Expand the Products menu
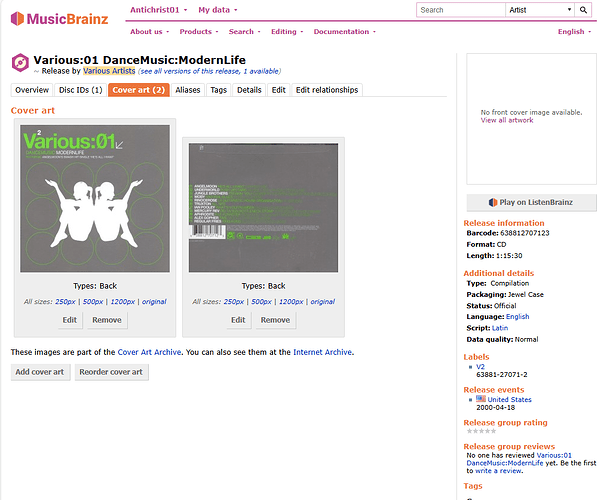 199,32
